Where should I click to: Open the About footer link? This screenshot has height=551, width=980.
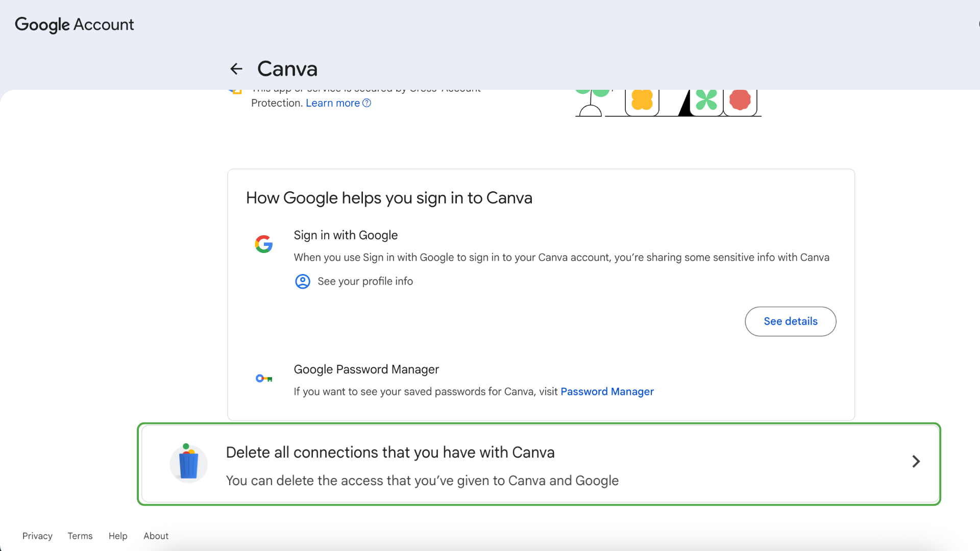click(x=156, y=536)
